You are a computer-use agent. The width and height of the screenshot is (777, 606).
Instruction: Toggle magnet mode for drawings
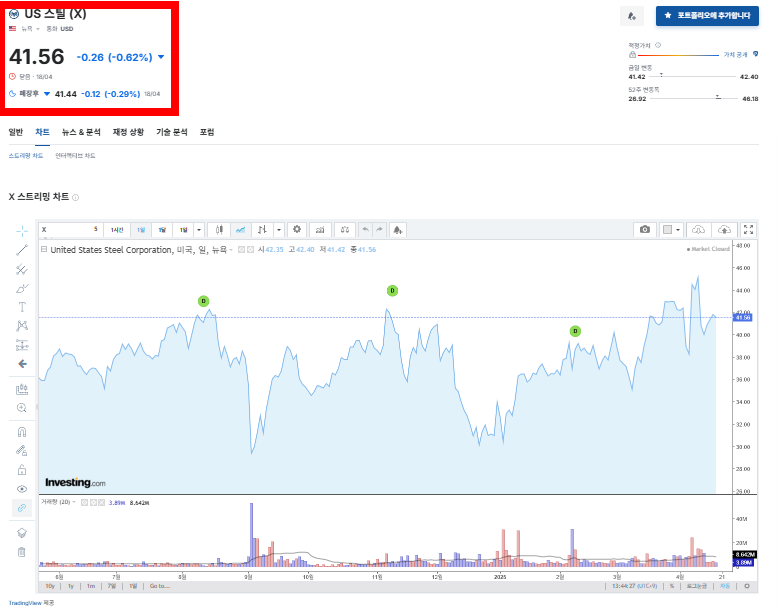click(22, 432)
